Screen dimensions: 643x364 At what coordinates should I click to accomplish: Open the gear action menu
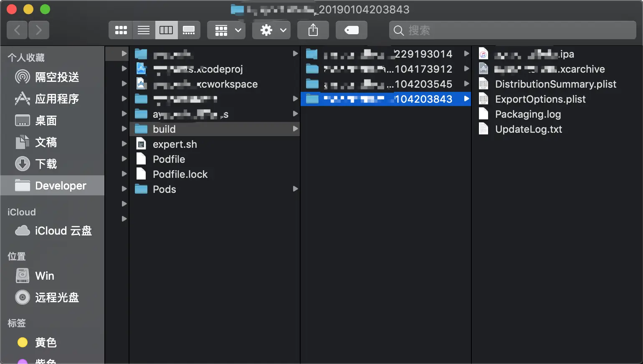click(x=271, y=30)
